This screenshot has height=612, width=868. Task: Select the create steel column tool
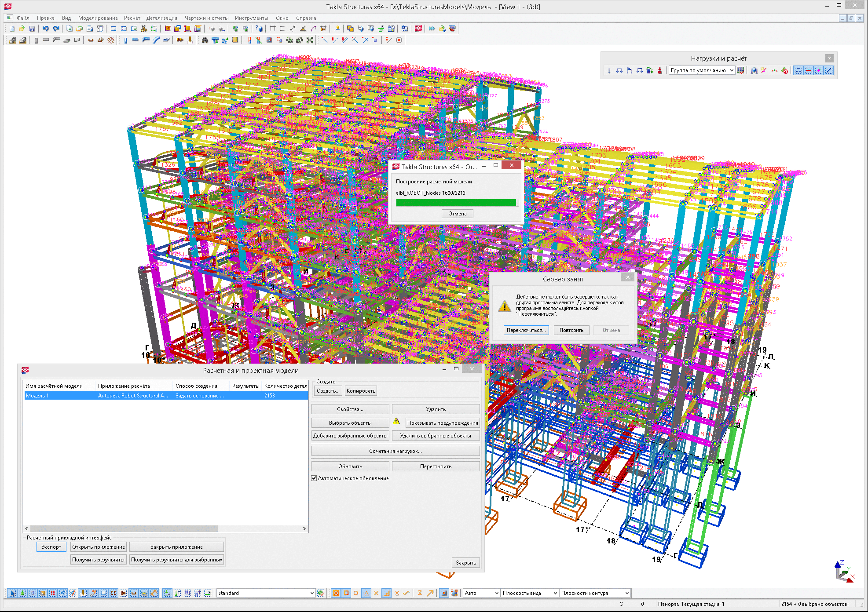point(125,40)
